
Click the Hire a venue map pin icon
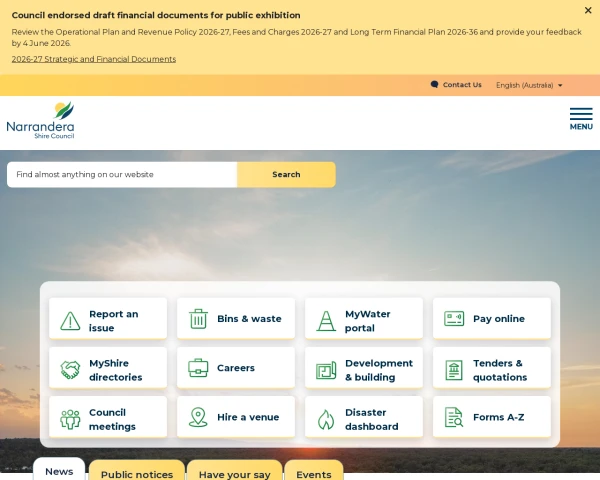point(198,417)
